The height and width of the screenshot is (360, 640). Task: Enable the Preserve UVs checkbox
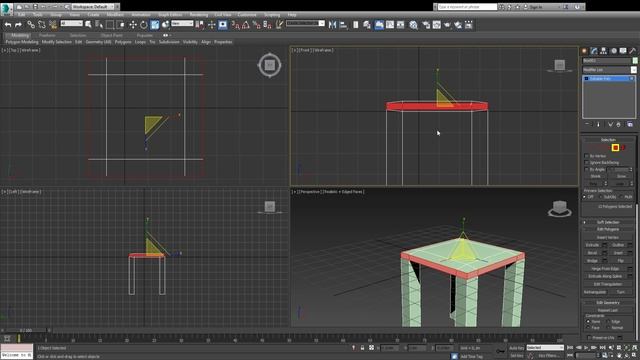coord(589,338)
